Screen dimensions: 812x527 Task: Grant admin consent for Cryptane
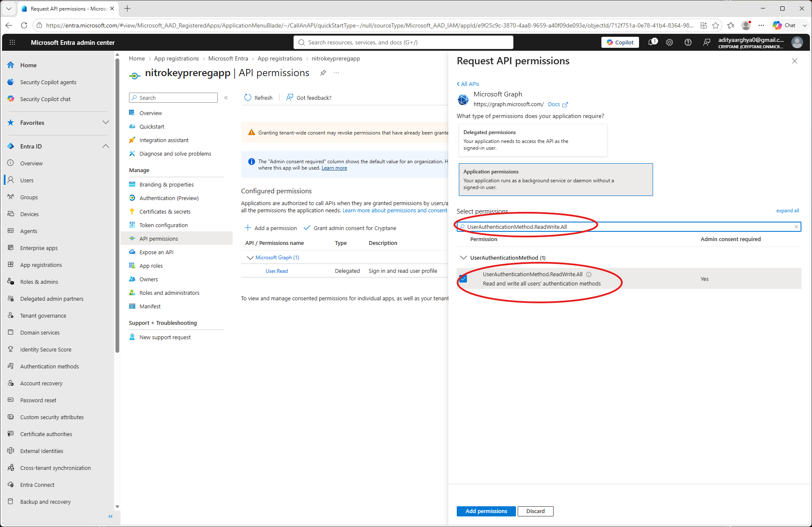tap(350, 228)
